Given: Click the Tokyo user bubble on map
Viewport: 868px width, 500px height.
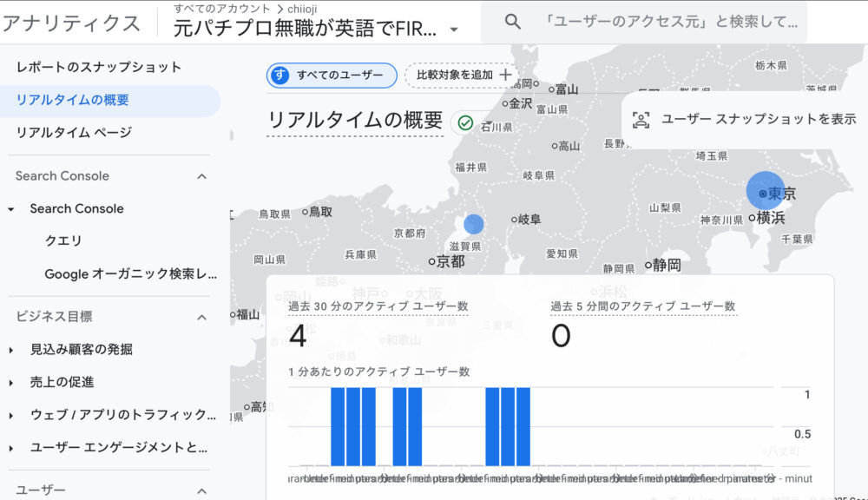Looking at the screenshot, I should [765, 190].
